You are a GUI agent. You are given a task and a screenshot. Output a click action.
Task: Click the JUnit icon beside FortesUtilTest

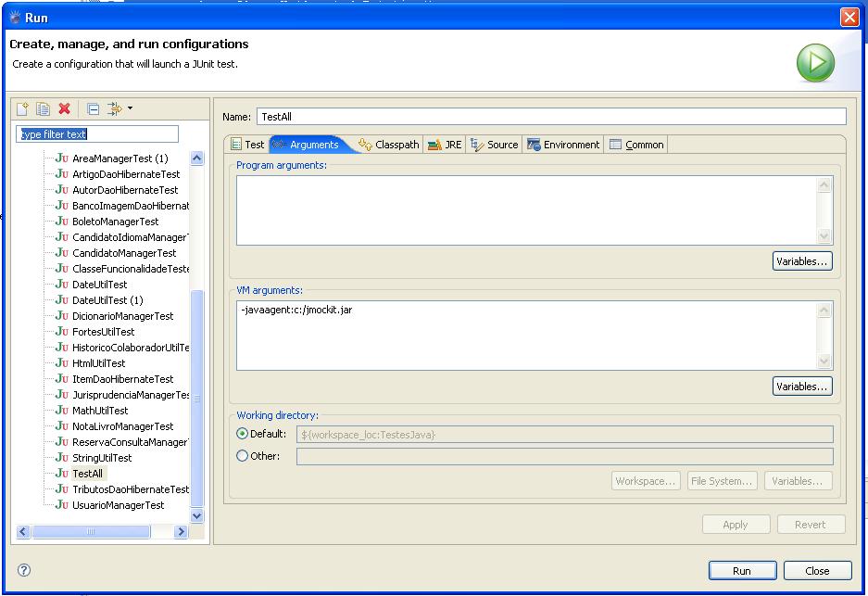[61, 332]
